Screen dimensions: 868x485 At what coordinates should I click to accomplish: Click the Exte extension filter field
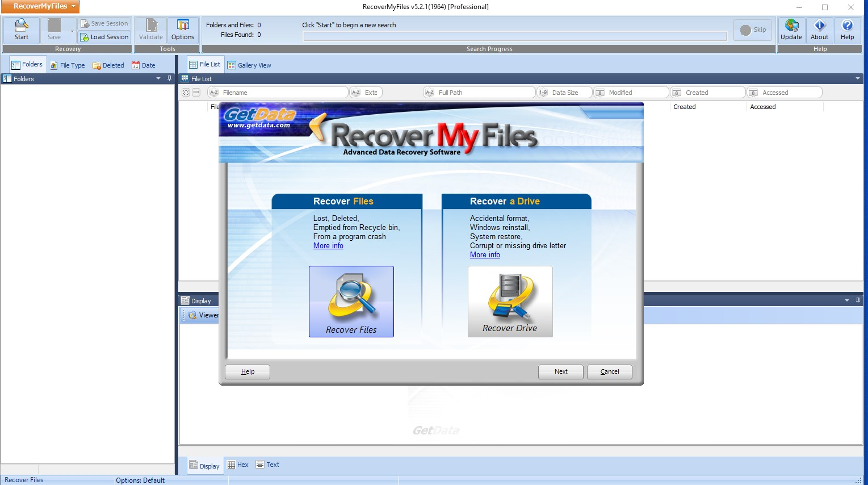pyautogui.click(x=366, y=93)
